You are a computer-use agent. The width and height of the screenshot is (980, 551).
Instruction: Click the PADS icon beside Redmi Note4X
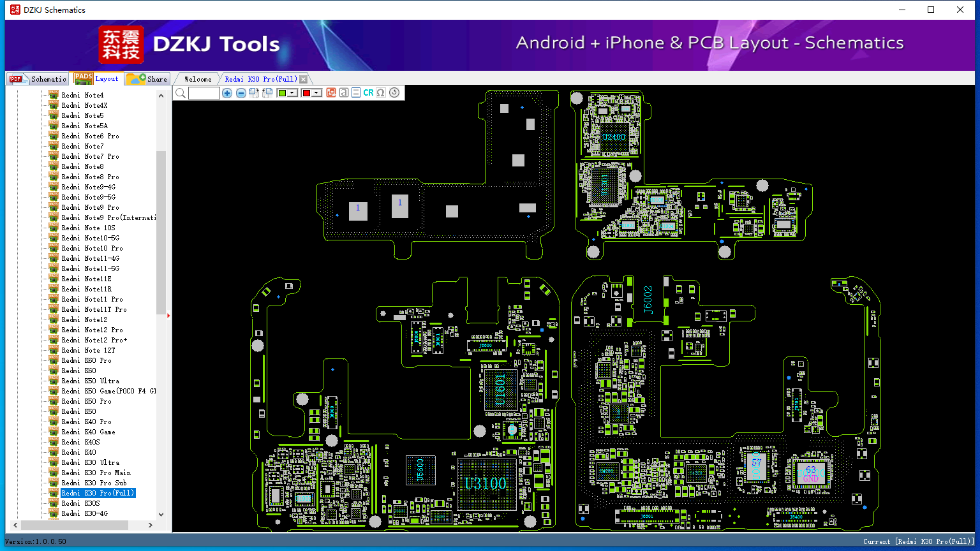54,105
